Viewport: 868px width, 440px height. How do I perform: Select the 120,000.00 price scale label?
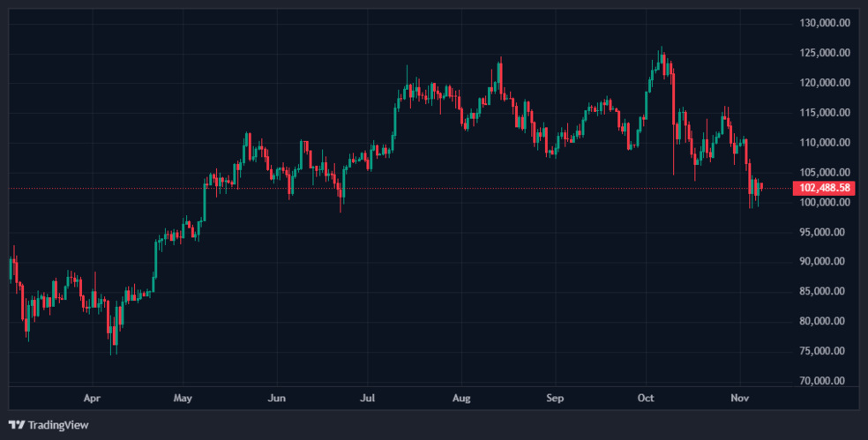tap(825, 83)
